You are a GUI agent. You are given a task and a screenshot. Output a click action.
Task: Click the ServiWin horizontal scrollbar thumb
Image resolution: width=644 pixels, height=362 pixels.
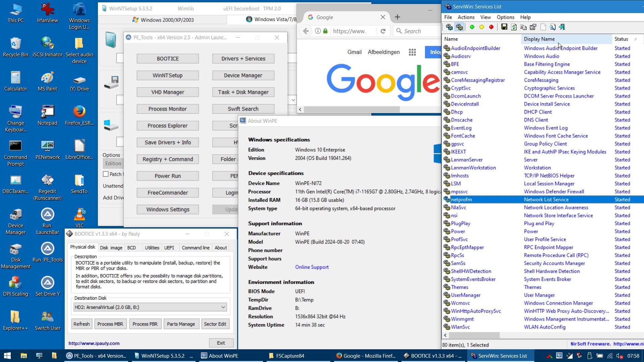(474, 335)
